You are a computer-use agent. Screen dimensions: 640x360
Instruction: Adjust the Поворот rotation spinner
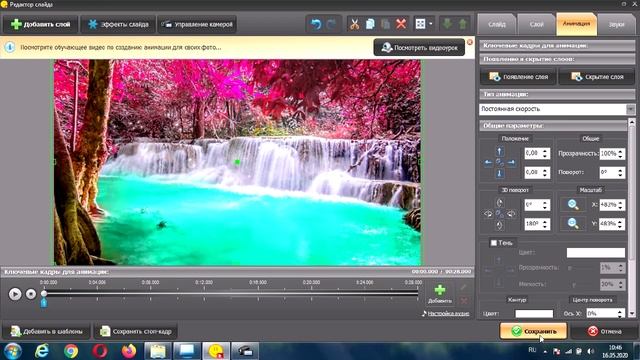620,172
